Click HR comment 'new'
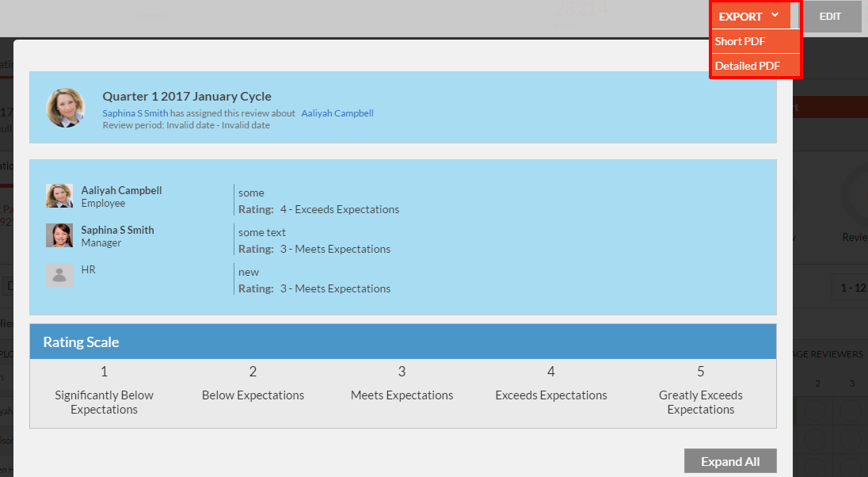The height and width of the screenshot is (477, 868). tap(249, 272)
